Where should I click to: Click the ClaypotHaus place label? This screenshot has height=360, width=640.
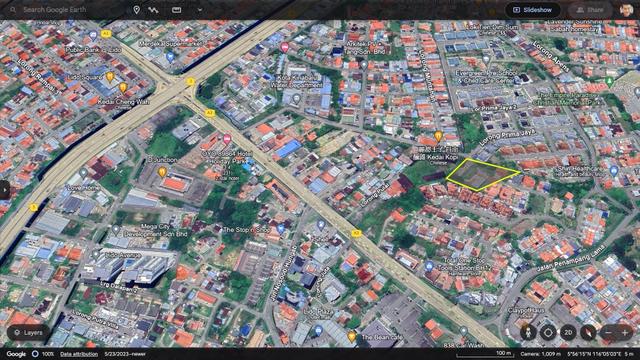point(526,310)
